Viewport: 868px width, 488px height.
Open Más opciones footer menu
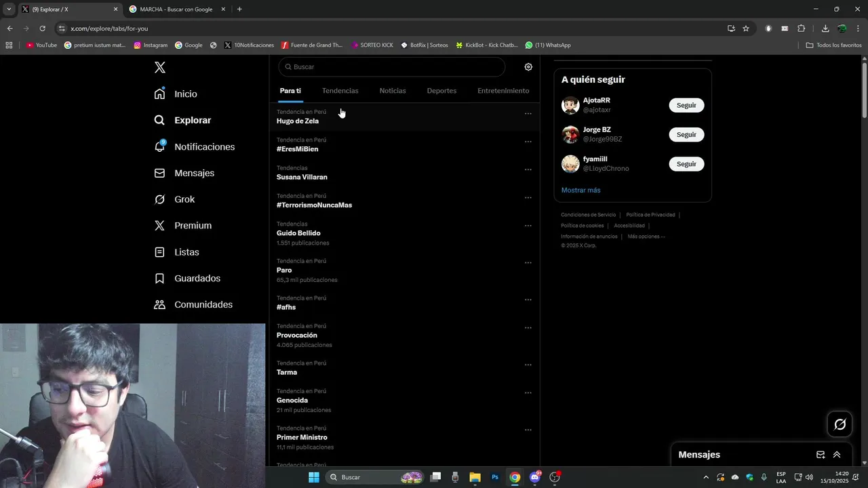pos(646,237)
